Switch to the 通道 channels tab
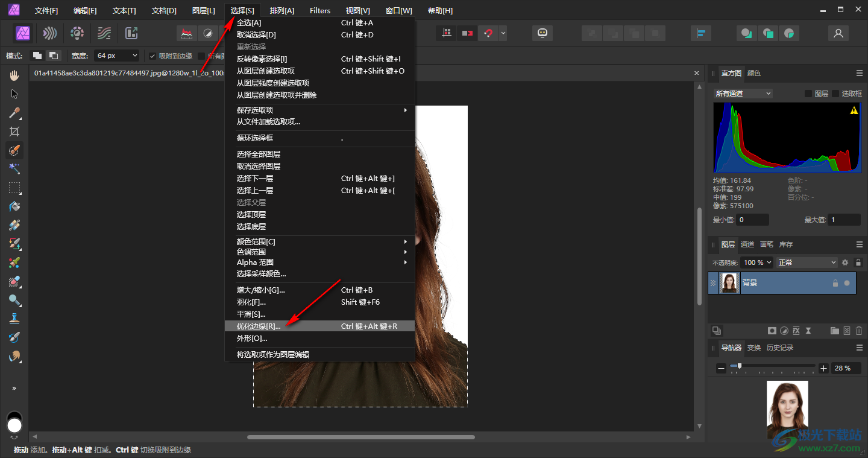 (747, 244)
